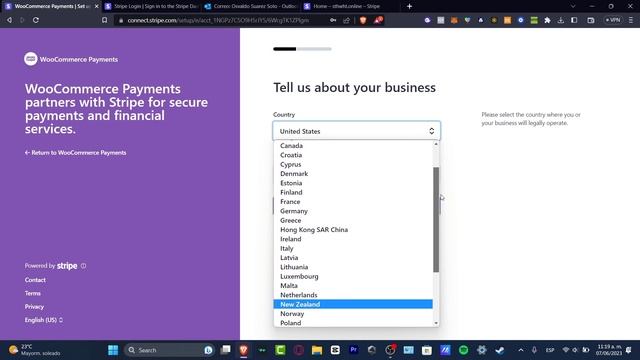The image size is (640, 360).
Task: Close the WooCommerce Payments browser tab
Action: tap(97, 7)
